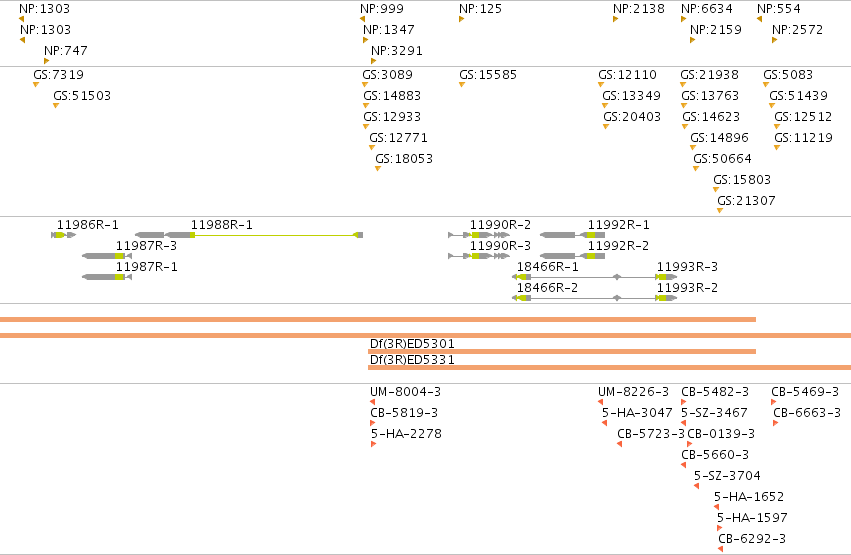Image resolution: width=851 pixels, height=555 pixels.
Task: Click the 18466R-1 label
Action: point(548,267)
